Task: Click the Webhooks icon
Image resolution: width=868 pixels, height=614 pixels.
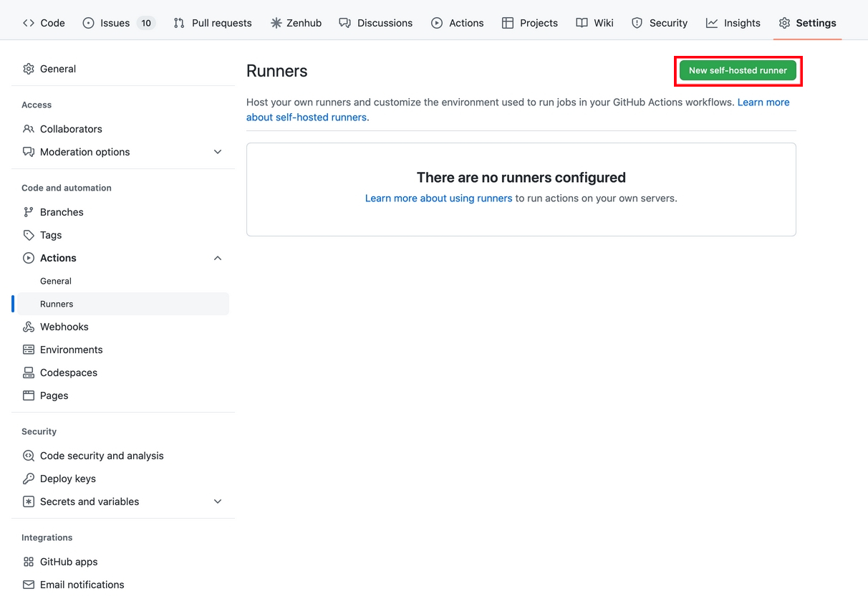Action: 29,327
